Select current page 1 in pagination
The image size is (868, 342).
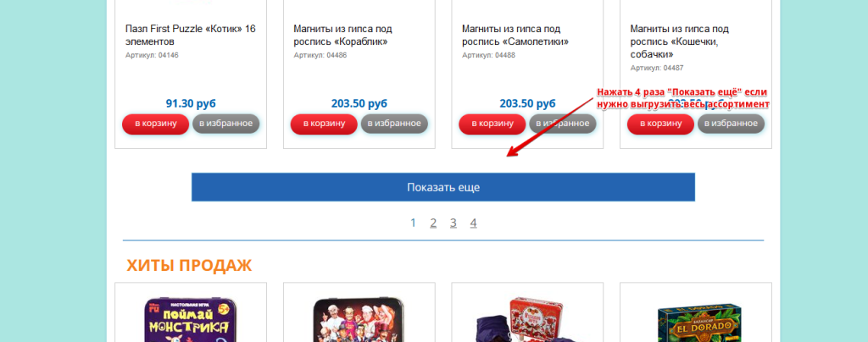[x=413, y=223]
